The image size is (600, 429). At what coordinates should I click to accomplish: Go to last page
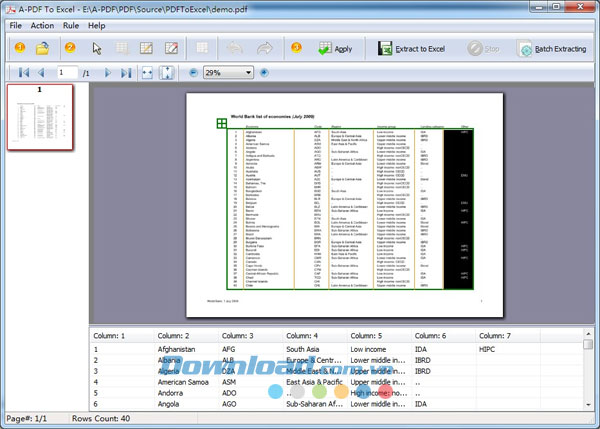[126, 72]
